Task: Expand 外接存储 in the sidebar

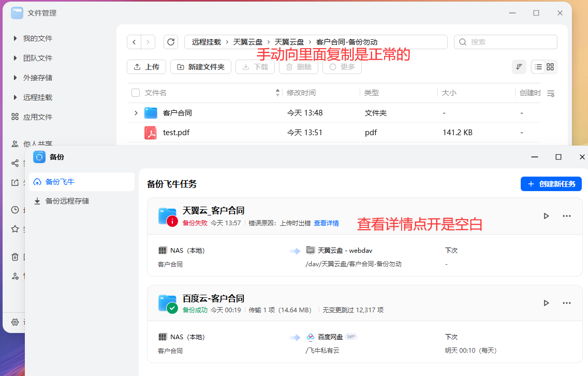Action: pos(16,78)
